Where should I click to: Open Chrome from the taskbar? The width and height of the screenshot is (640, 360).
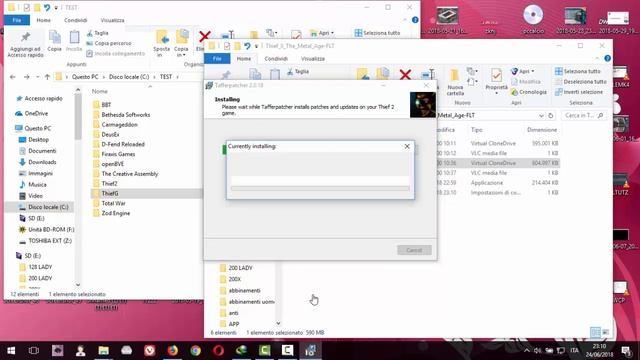(x=196, y=350)
